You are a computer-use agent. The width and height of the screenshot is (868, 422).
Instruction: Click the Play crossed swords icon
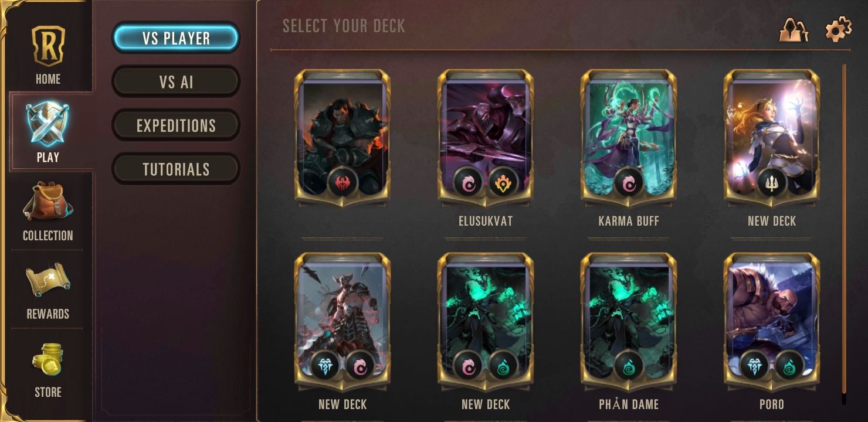tap(48, 124)
